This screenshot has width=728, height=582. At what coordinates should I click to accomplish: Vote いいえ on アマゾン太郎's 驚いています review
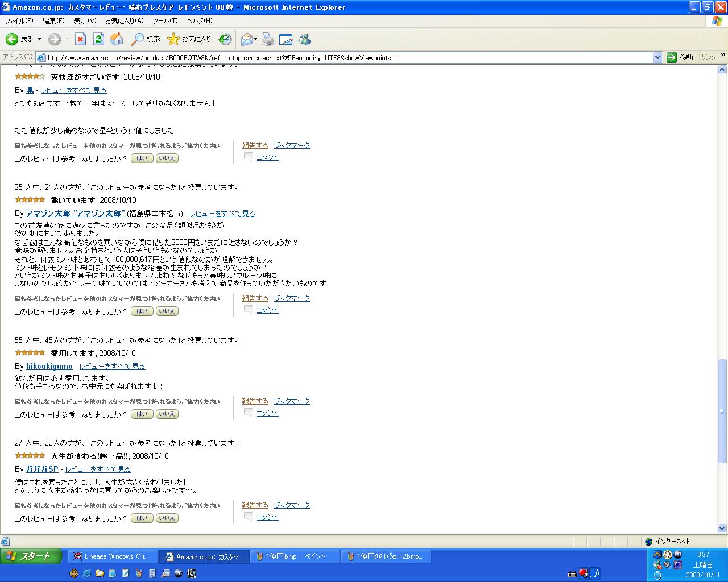coord(167,311)
